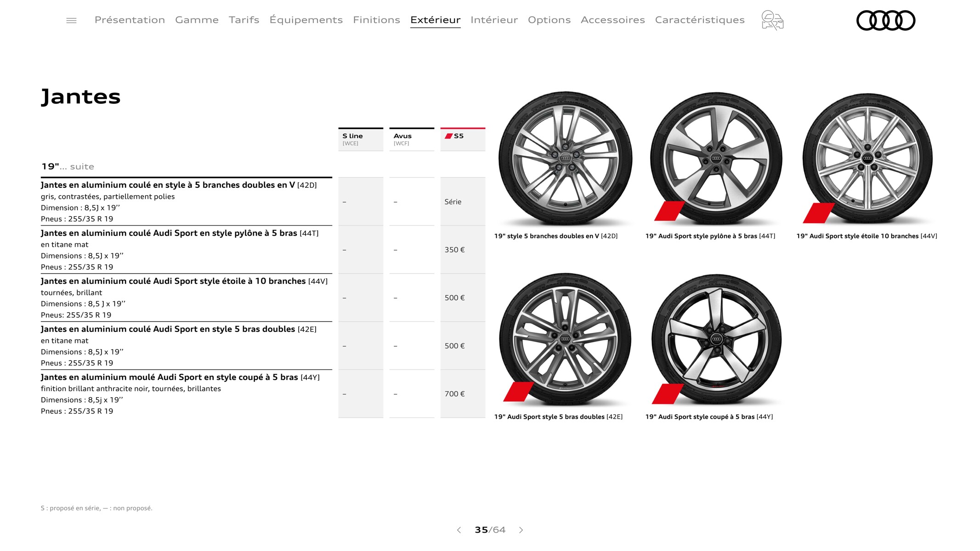Click the Jantes page heading
The image size is (980, 551).
[x=81, y=97]
